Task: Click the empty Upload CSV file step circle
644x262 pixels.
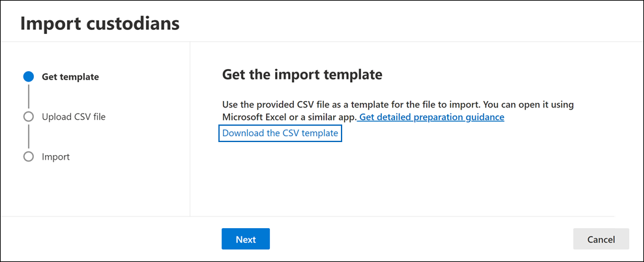Action: point(28,117)
